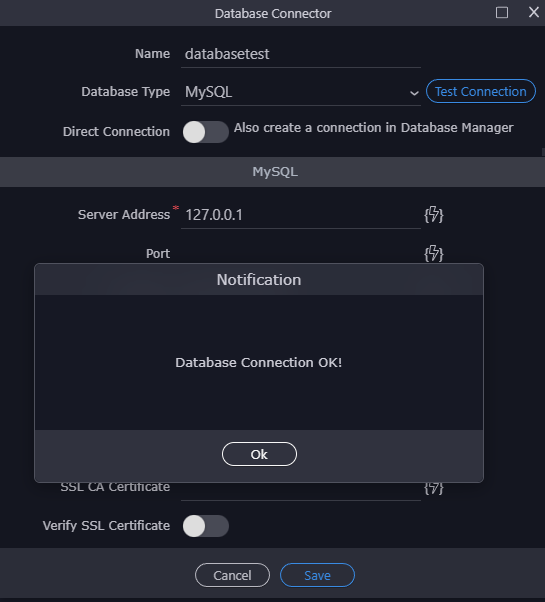Enable Verify SSL Certificate switch

pos(206,526)
